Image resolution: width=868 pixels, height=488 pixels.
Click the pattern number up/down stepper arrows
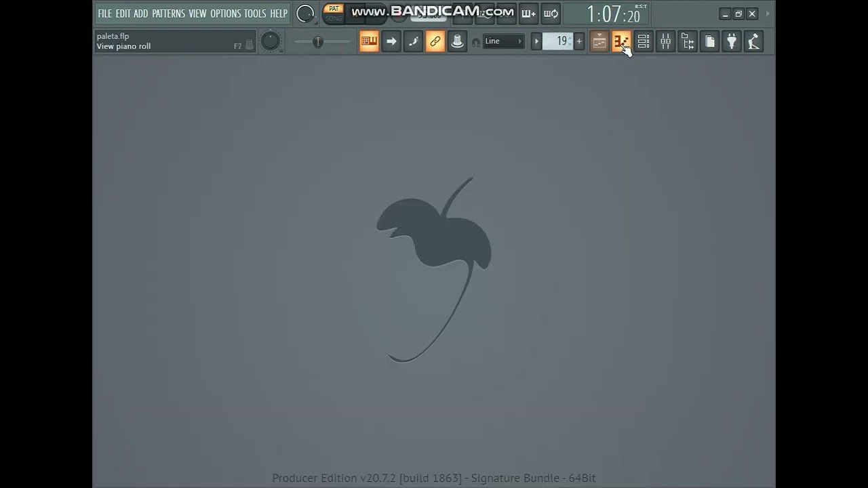tap(570, 41)
